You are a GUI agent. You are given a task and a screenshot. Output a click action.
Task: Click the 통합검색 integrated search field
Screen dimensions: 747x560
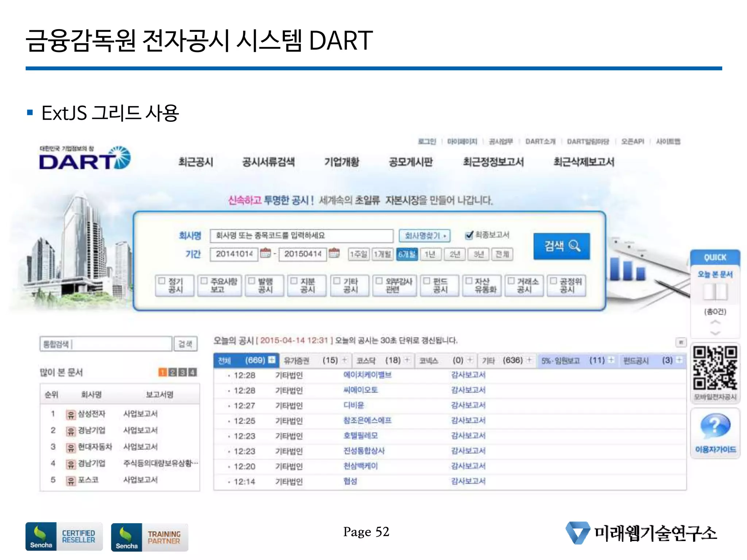click(x=106, y=344)
